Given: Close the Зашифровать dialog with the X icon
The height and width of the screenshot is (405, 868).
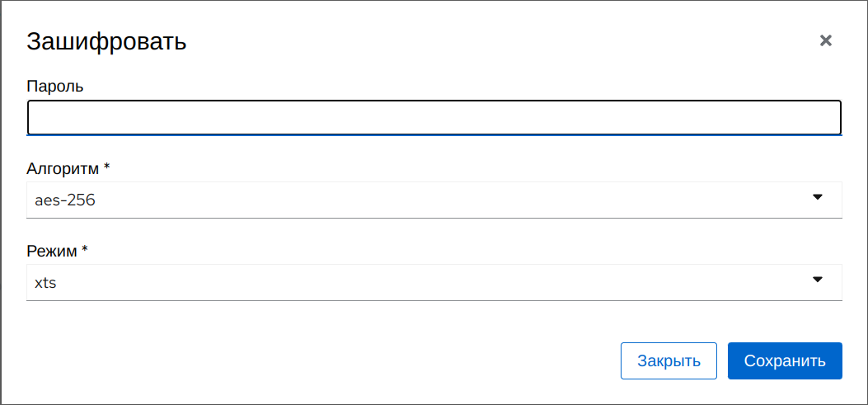Looking at the screenshot, I should [825, 40].
